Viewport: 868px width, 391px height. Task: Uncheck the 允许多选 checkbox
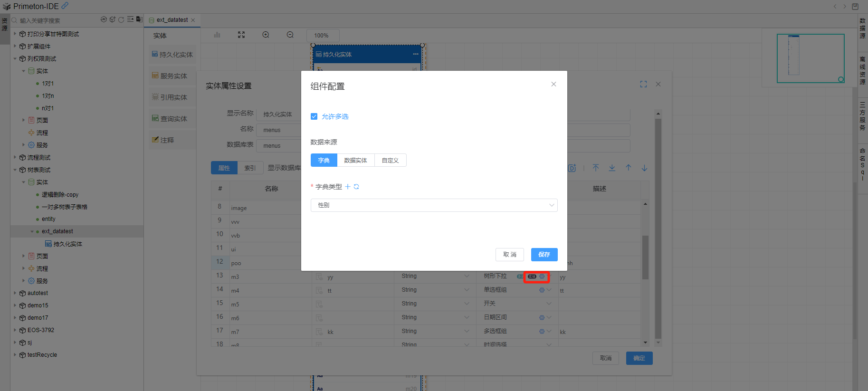(x=314, y=116)
